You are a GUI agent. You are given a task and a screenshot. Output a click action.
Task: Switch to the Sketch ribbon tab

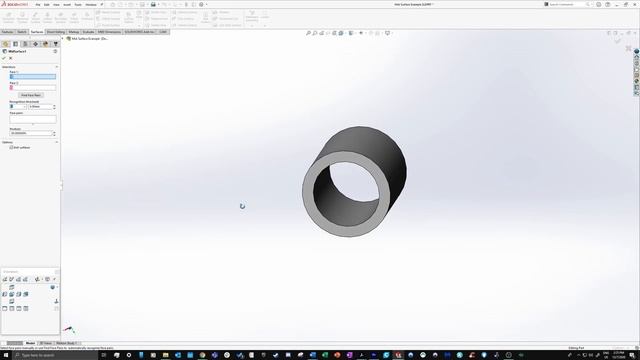coord(22,32)
